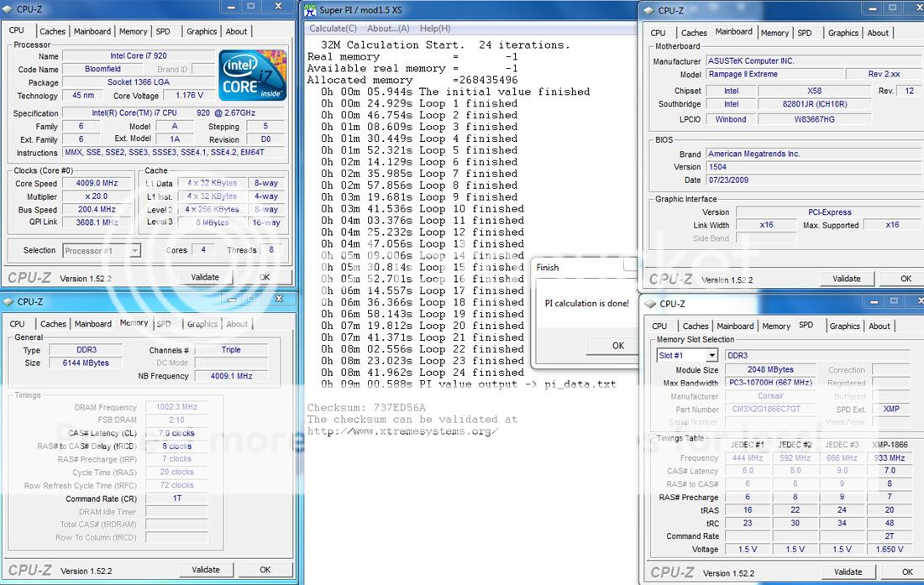Click the CPU-Z icon in the memory window title bar

tap(8, 301)
